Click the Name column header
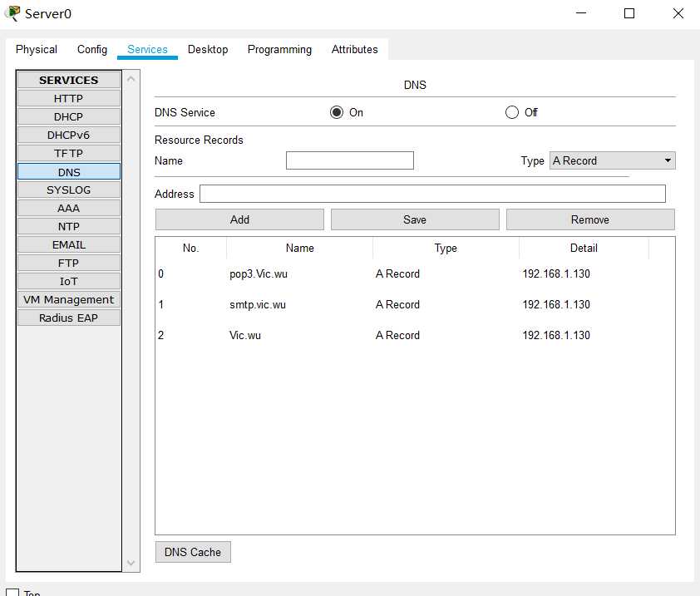Image resolution: width=700 pixels, height=596 pixels. pos(300,248)
